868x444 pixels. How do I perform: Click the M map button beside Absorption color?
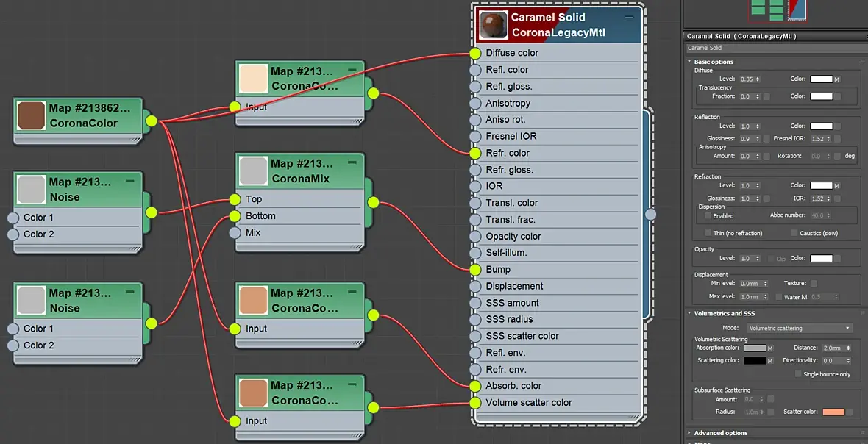tap(770, 348)
